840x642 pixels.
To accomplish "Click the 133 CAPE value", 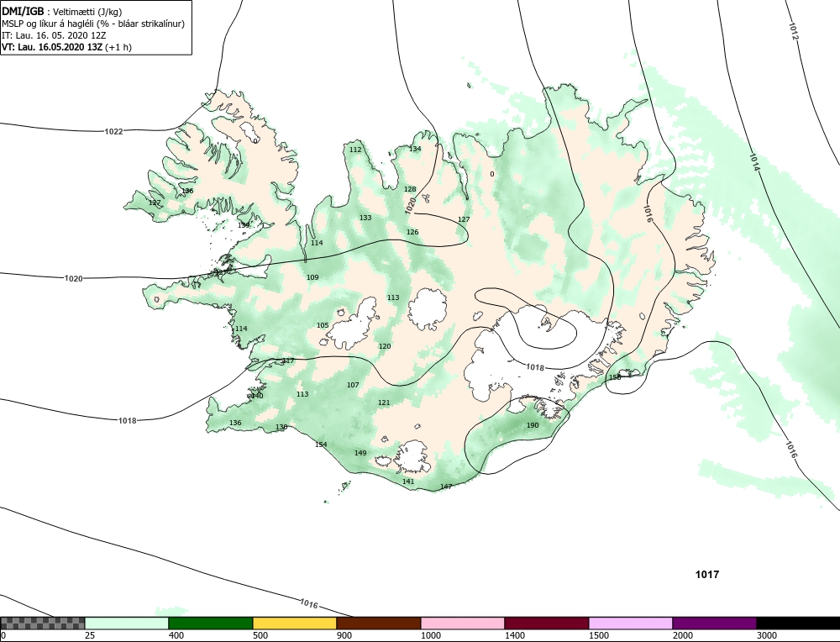I will tap(365, 218).
